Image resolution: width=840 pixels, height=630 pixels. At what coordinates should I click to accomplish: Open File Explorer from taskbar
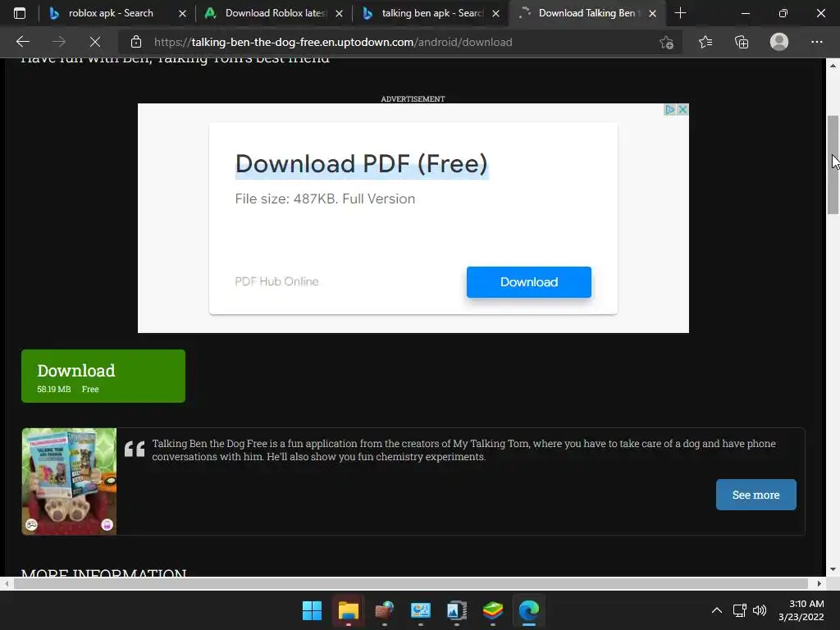click(348, 610)
